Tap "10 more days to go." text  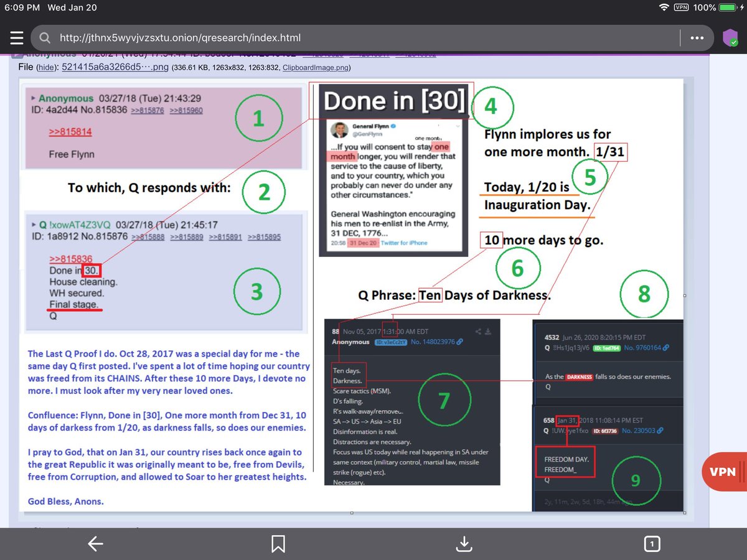pos(543,240)
